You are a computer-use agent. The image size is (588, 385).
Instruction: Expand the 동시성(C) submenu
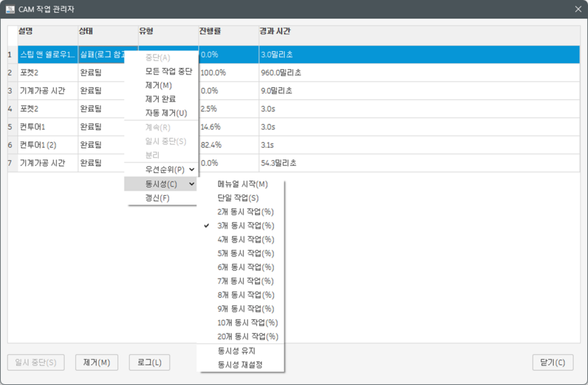tap(161, 184)
